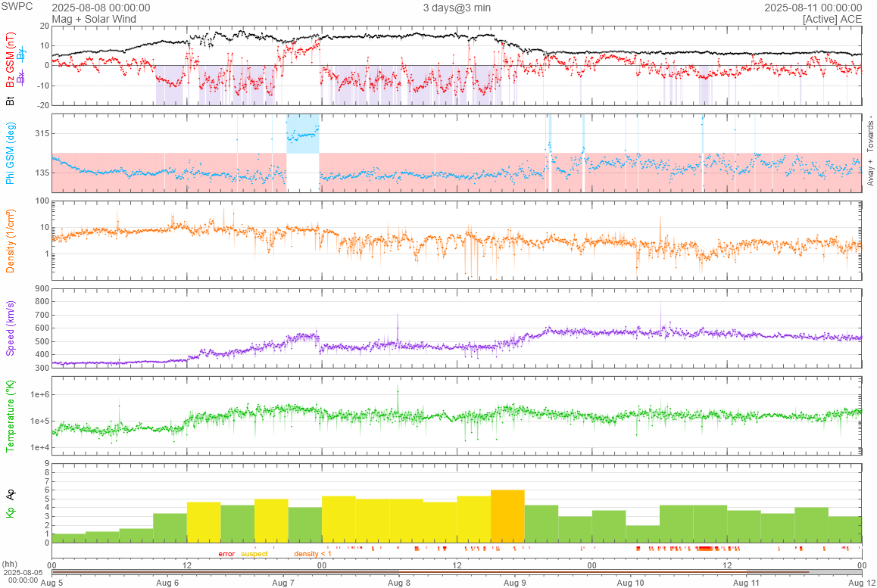
Task: Click the Speed (km/s) axis label
Action: pyautogui.click(x=11, y=328)
